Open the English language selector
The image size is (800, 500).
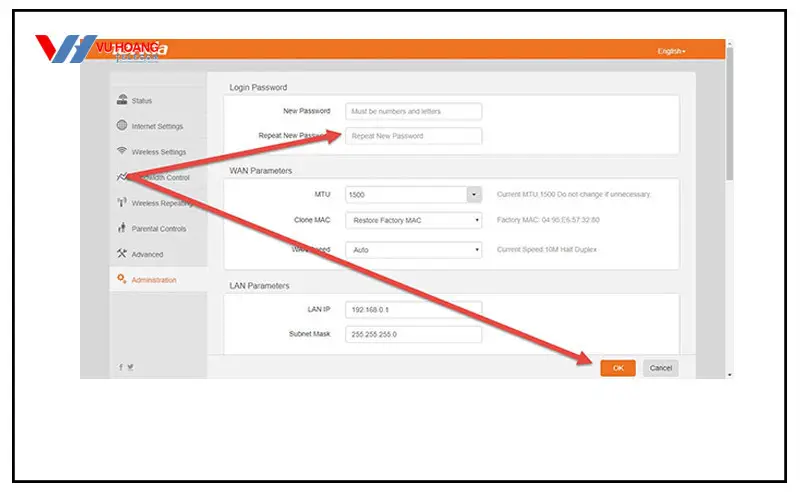671,52
